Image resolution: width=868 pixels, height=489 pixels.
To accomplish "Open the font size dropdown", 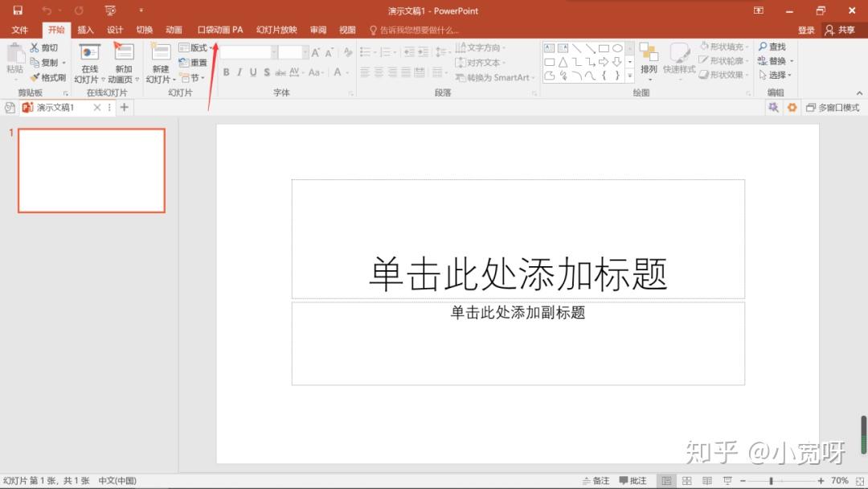I will coord(305,52).
